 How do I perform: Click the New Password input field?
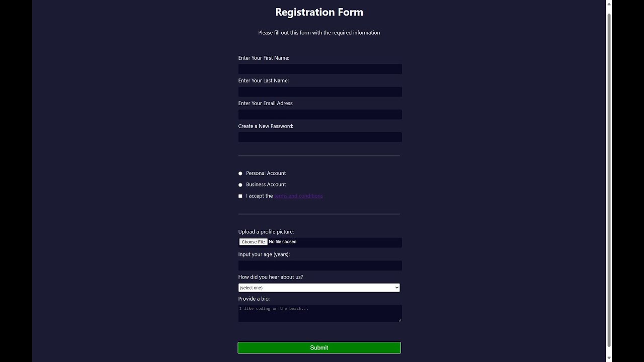tap(319, 137)
